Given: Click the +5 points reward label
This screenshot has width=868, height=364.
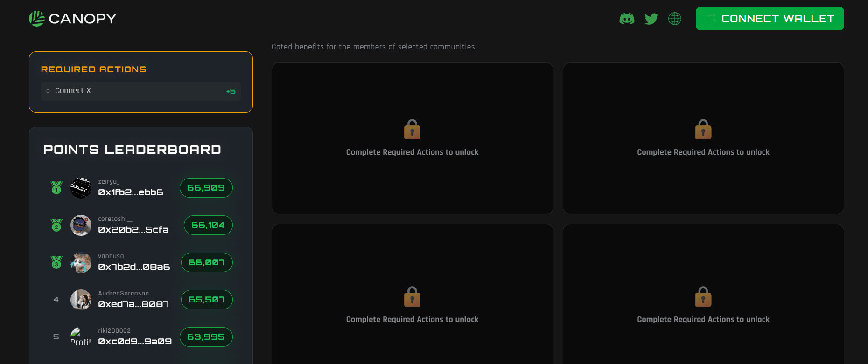Looking at the screenshot, I should [x=231, y=91].
